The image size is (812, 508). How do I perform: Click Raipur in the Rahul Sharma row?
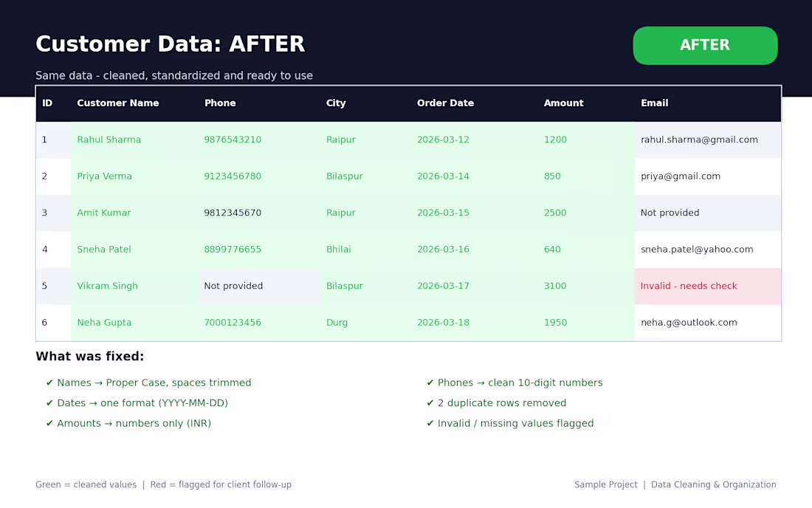pos(341,140)
